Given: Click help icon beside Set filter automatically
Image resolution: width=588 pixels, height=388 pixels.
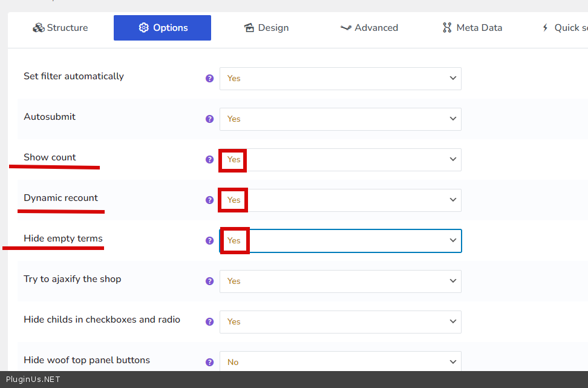Looking at the screenshot, I should [209, 79].
